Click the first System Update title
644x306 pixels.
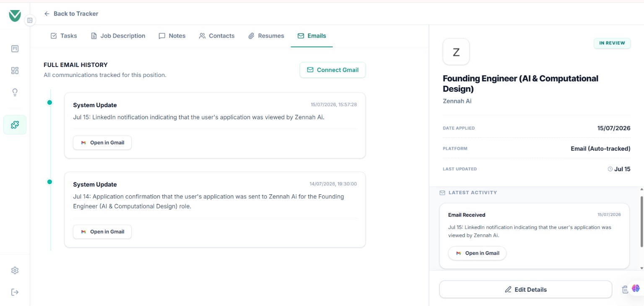[x=95, y=105]
